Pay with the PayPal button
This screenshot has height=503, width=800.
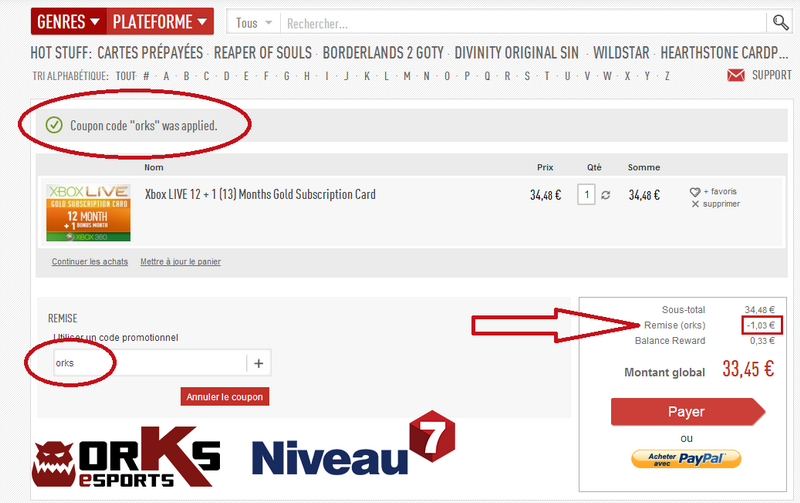[x=686, y=459]
